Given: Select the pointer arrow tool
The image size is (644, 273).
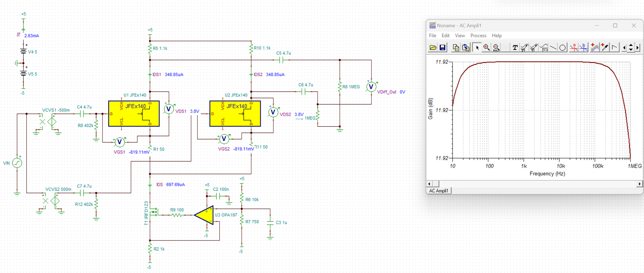Looking at the screenshot, I should 477,48.
